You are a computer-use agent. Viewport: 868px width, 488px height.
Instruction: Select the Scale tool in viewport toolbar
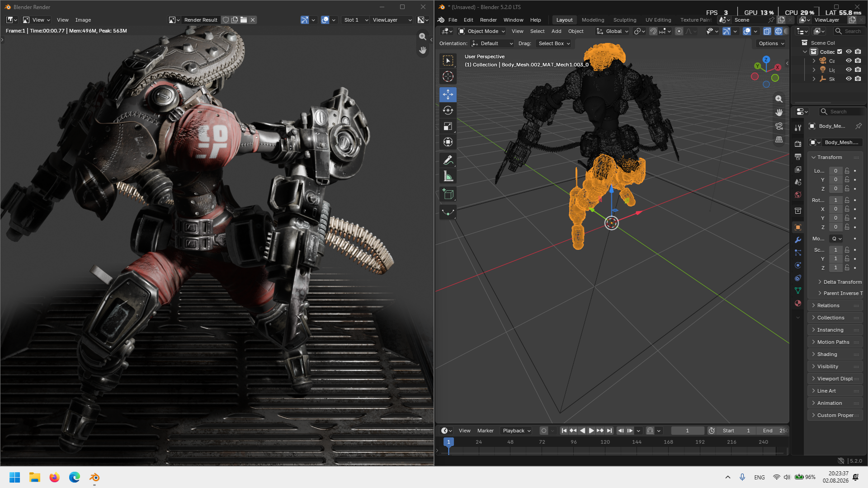448,126
